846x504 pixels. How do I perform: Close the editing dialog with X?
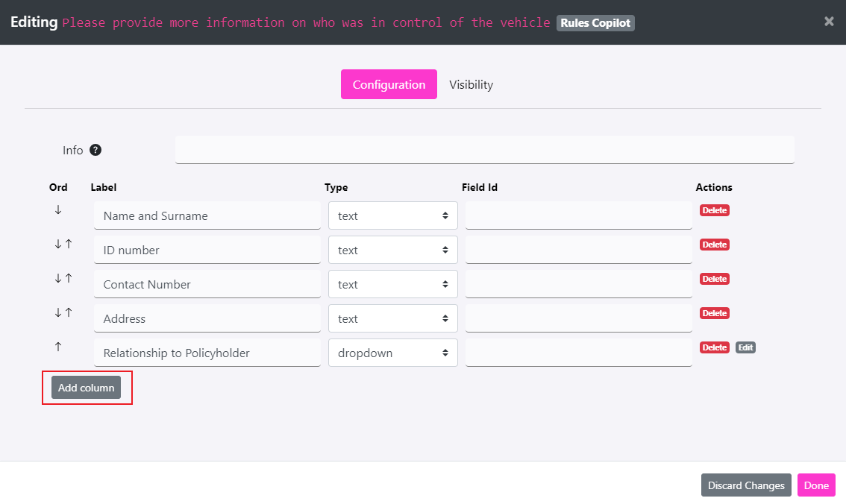(829, 22)
